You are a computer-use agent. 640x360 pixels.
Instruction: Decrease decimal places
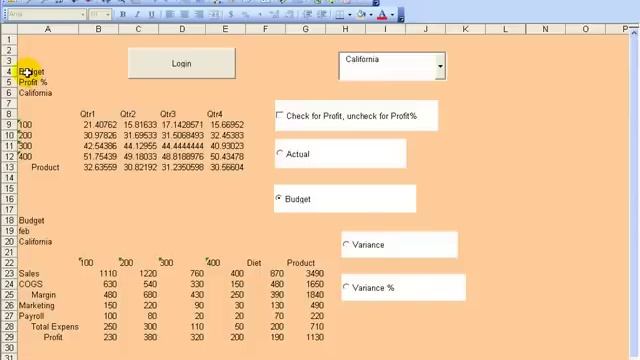coord(289,14)
